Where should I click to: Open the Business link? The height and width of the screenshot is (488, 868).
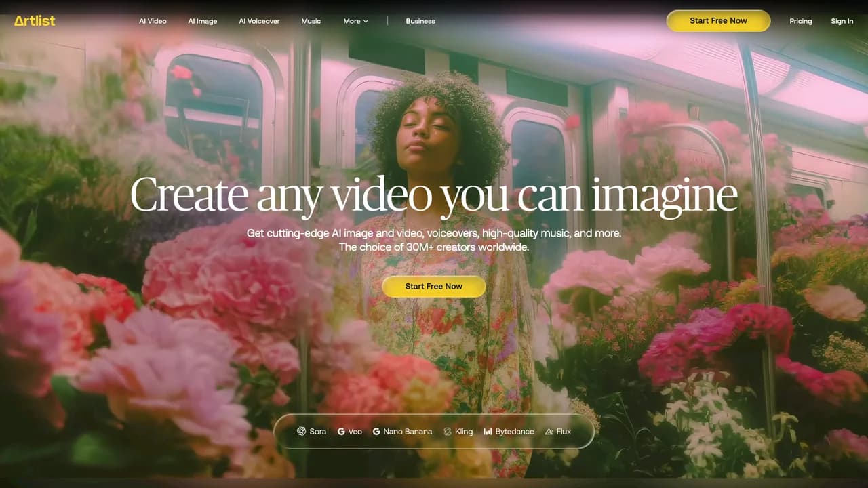[420, 21]
